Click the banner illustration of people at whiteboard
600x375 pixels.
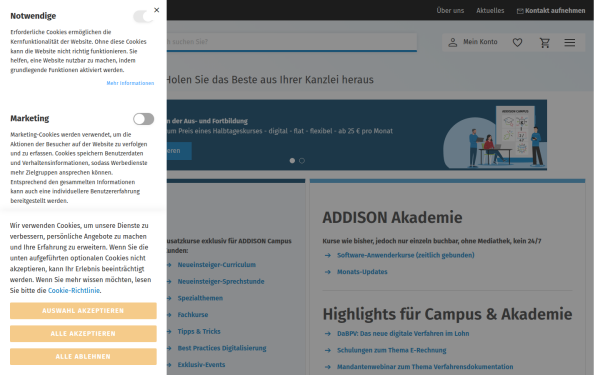point(495,136)
